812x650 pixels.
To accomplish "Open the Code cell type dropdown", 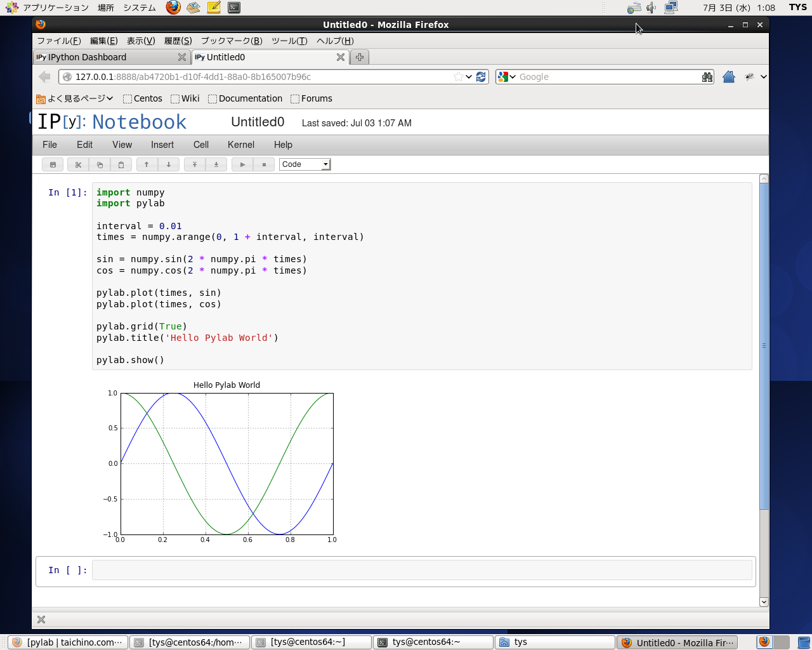I will click(305, 164).
